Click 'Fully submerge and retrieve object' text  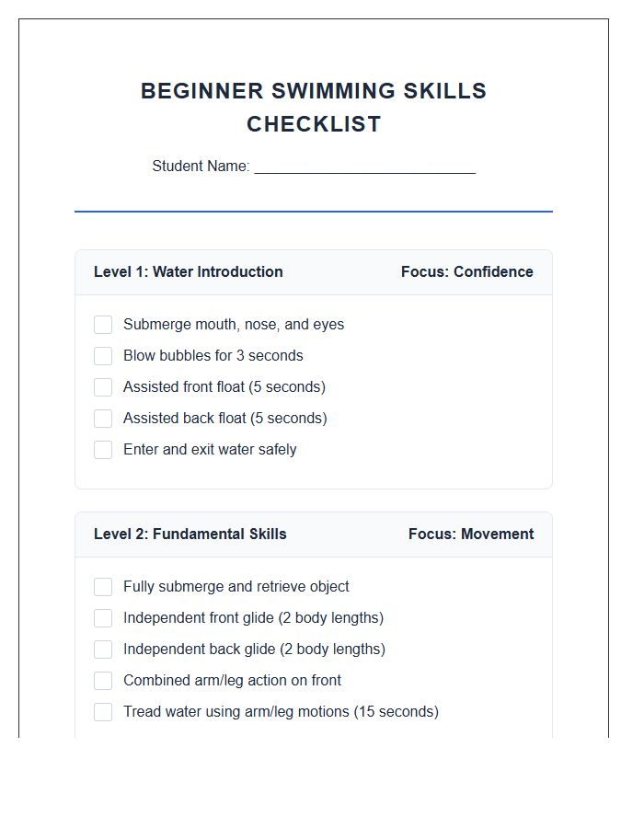(x=236, y=587)
